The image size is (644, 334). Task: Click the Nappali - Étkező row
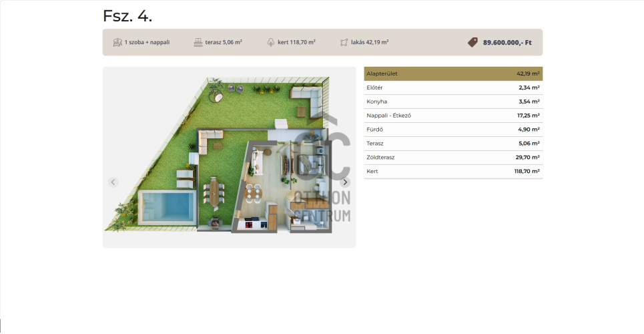[x=452, y=116]
